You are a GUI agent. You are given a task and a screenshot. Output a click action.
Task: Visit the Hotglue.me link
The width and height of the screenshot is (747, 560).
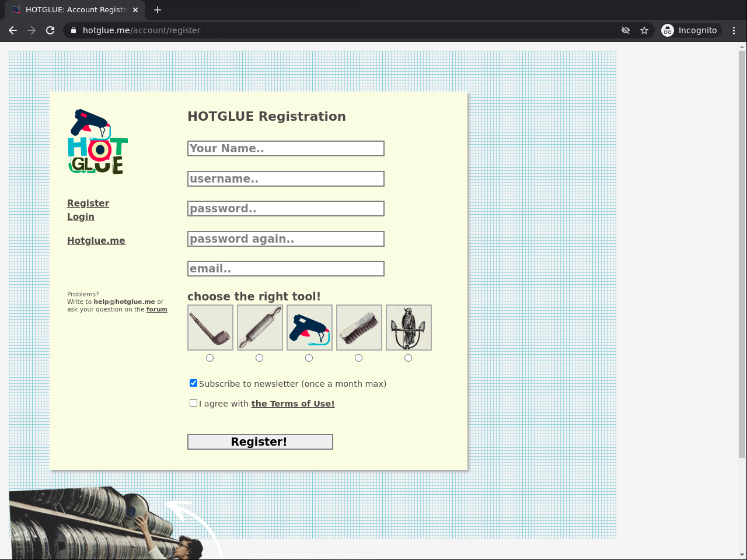[96, 240]
